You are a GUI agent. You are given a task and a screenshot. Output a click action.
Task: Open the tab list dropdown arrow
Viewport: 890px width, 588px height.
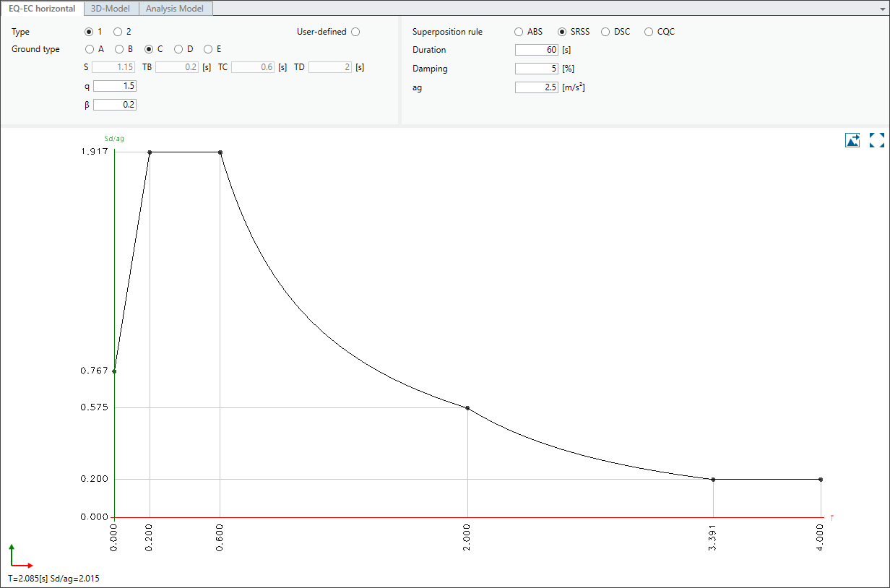pyautogui.click(x=882, y=9)
